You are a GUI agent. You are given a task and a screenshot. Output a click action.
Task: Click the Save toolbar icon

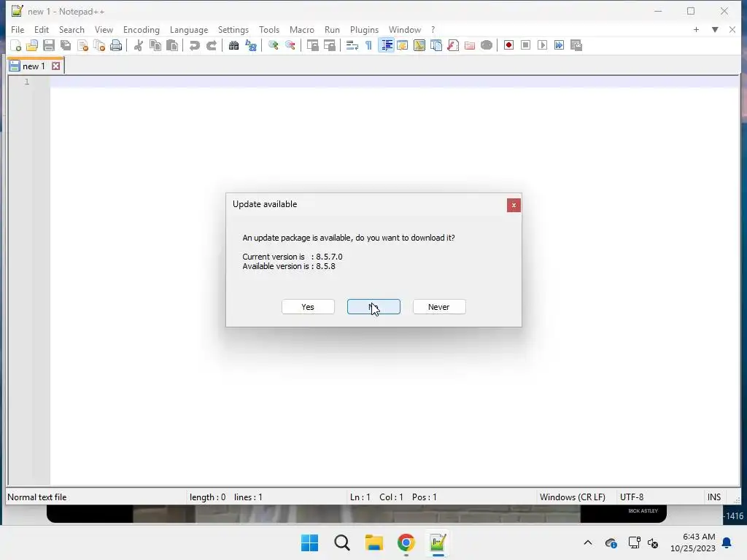click(x=49, y=45)
